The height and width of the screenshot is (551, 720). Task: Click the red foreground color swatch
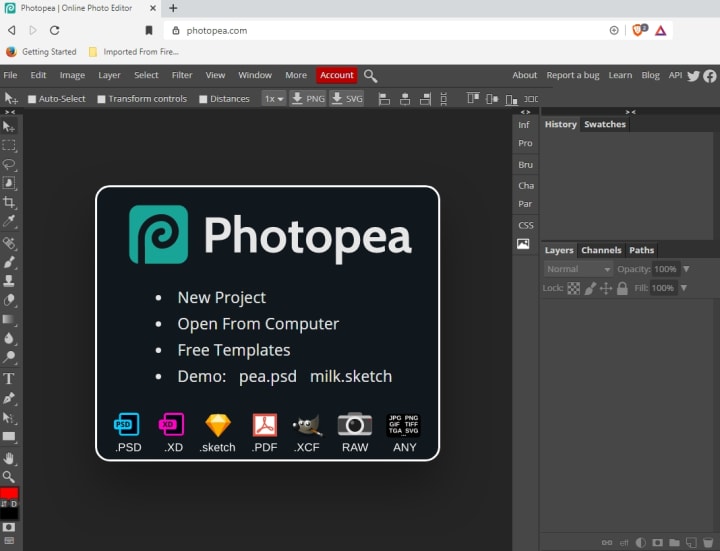pyautogui.click(x=9, y=493)
